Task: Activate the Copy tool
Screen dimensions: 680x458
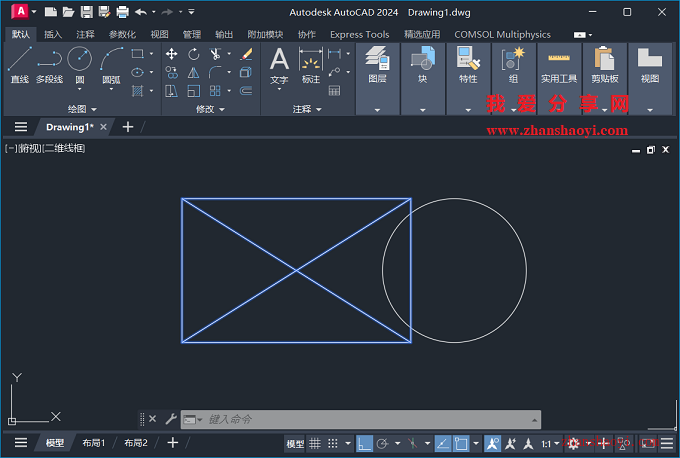Action: click(x=172, y=72)
